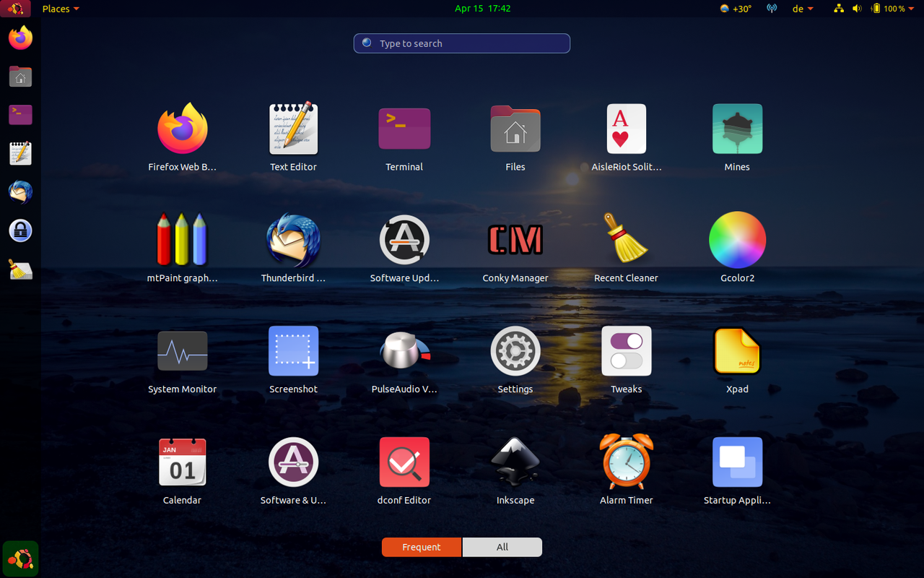Open GNOME Tweaks
Screen dimensions: 924x578
[626, 351]
